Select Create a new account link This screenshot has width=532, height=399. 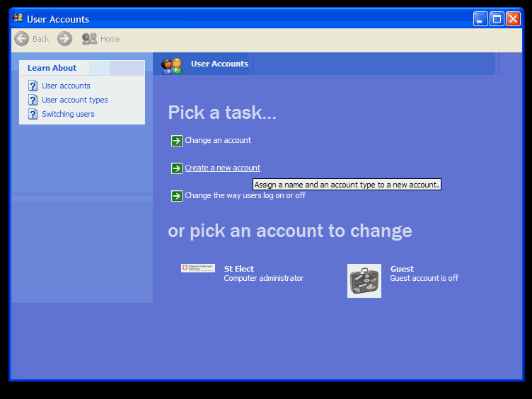click(x=223, y=168)
